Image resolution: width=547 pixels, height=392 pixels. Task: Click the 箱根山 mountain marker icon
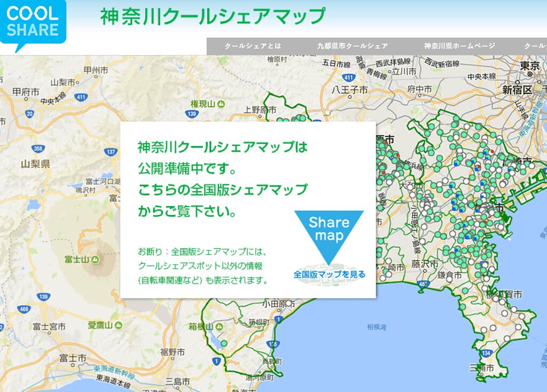click(x=219, y=327)
